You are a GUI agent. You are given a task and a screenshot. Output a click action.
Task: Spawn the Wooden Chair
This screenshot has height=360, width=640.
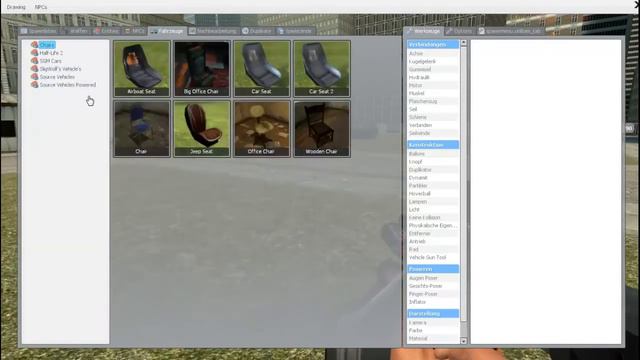322,129
